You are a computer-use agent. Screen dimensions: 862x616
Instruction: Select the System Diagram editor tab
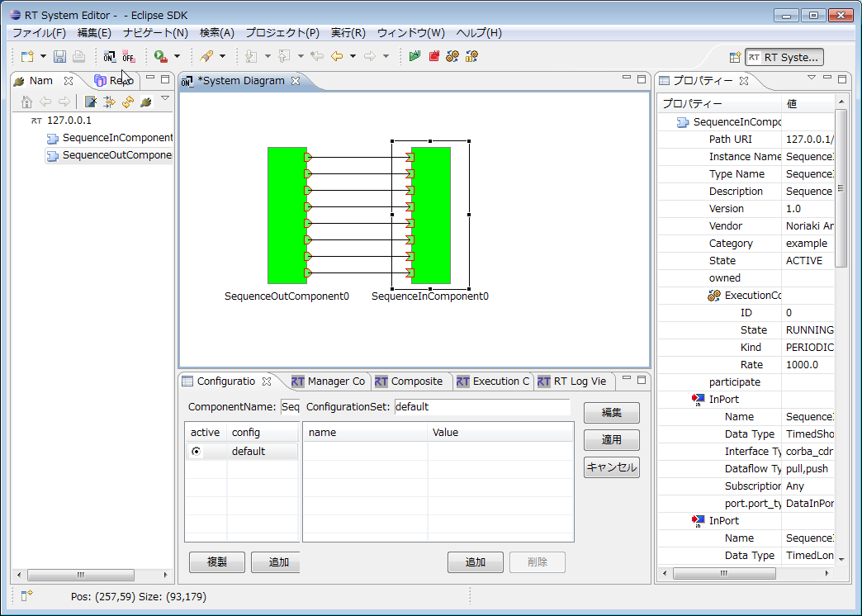(x=241, y=81)
